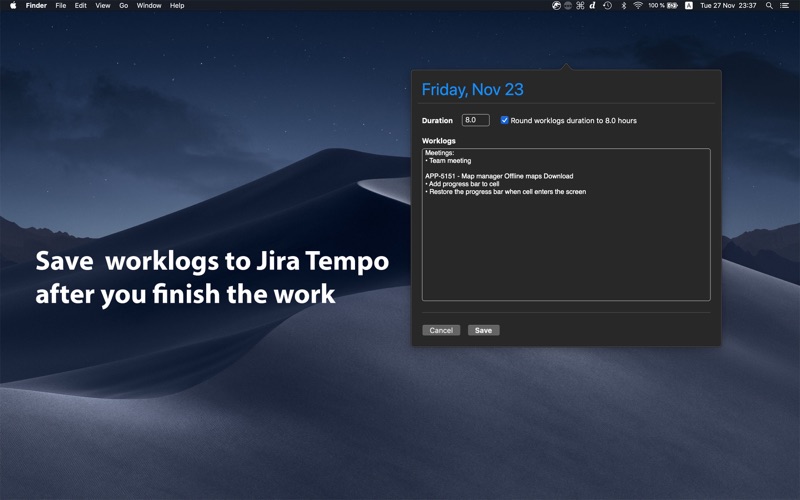This screenshot has width=800, height=500.
Task: Click the Duration input field
Action: tap(476, 120)
